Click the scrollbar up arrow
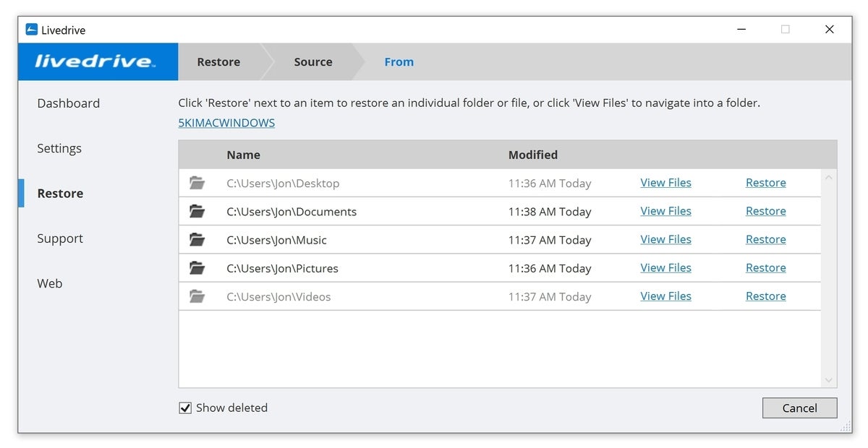Screen dimensions: 868x448 [829, 178]
